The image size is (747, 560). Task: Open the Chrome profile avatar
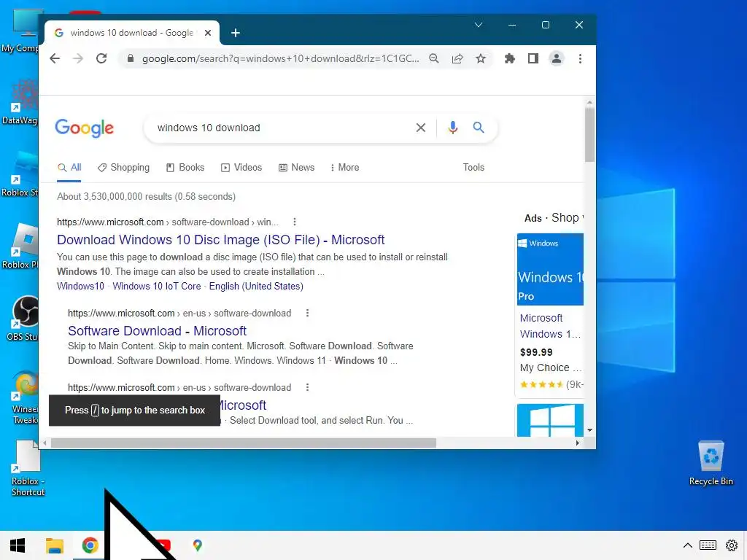coord(556,58)
